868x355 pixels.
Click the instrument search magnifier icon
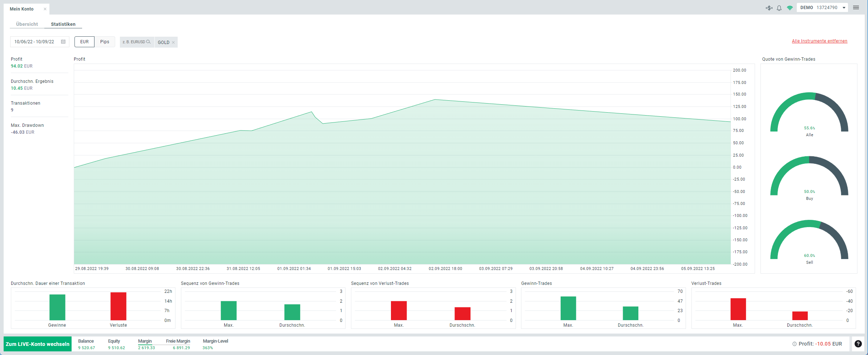tap(148, 42)
